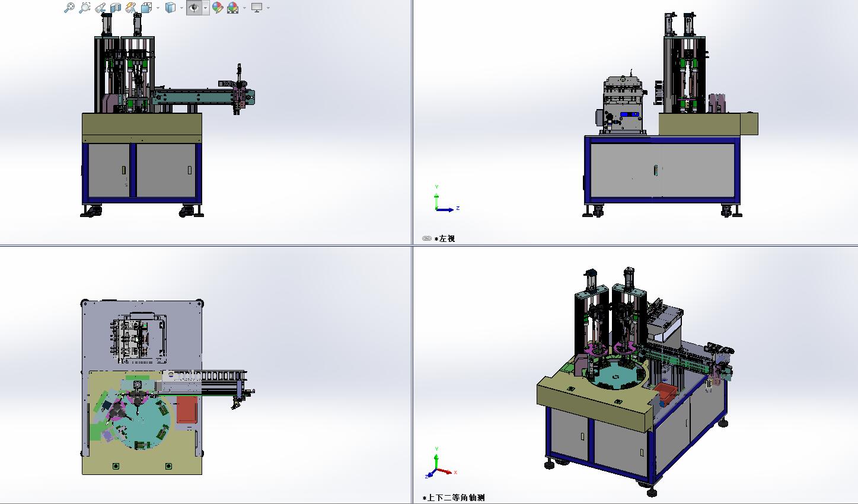Expand the View Orientation dropdown arrow
Screen dimensions: 858x504
coord(158,8)
